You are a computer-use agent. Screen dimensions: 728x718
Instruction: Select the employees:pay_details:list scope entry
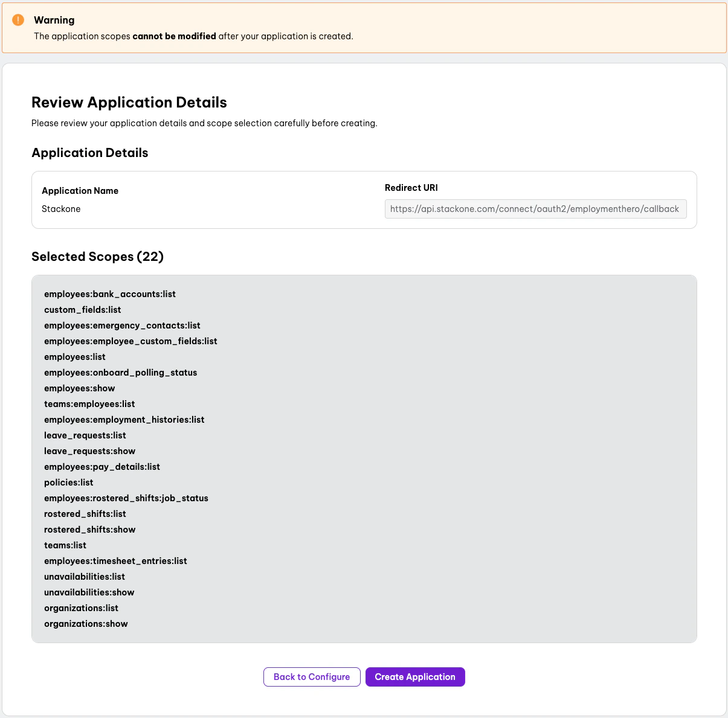pyautogui.click(x=101, y=466)
